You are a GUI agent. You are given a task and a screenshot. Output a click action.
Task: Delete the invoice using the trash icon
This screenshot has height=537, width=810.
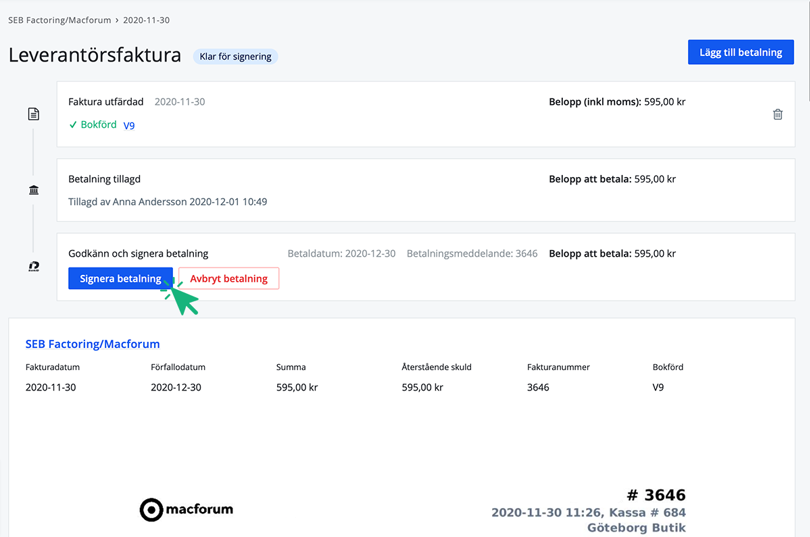(x=777, y=114)
